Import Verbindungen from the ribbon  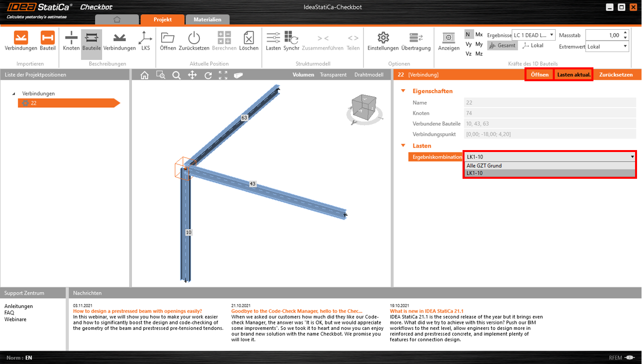tap(21, 41)
